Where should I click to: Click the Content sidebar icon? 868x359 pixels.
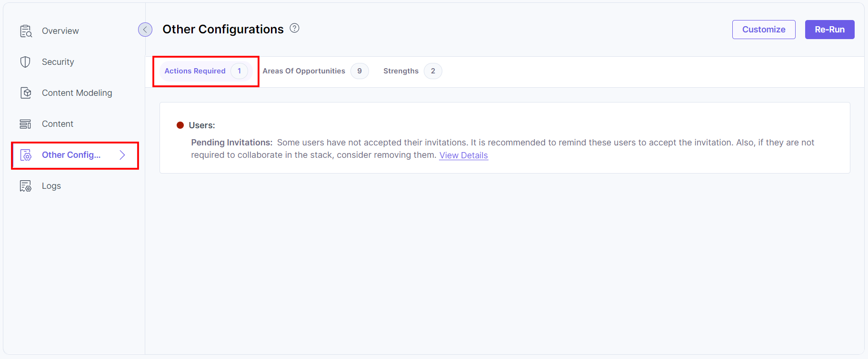coord(26,124)
